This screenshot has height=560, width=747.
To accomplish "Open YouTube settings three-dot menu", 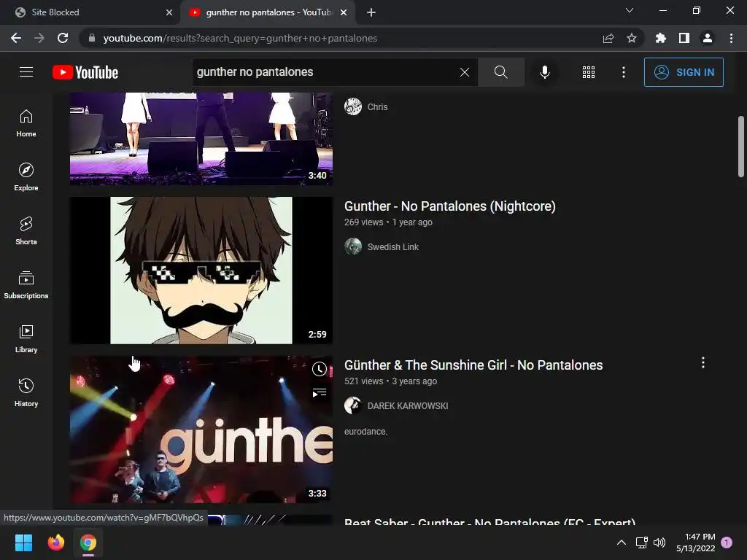I will click(624, 72).
